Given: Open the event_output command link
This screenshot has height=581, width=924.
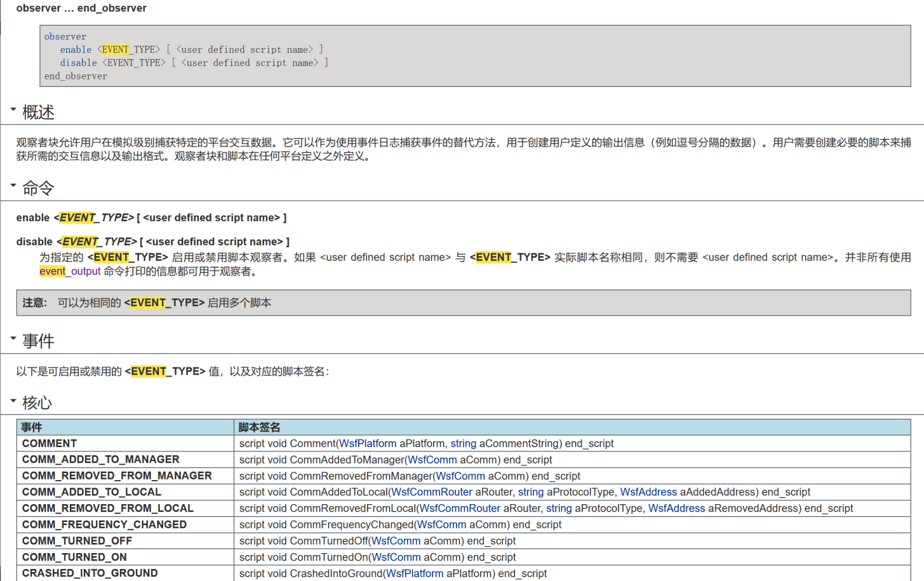Looking at the screenshot, I should (x=70, y=271).
